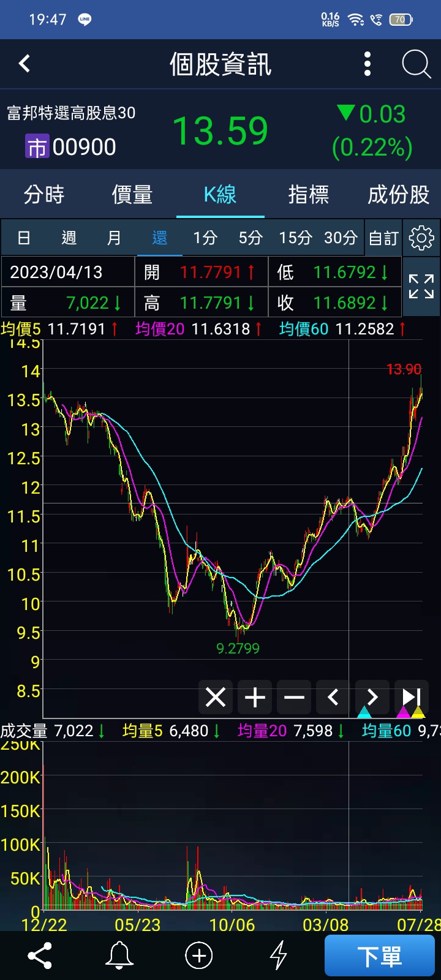Open the three-dot overflow menu
Screen dimensions: 441x980
pyautogui.click(x=367, y=64)
